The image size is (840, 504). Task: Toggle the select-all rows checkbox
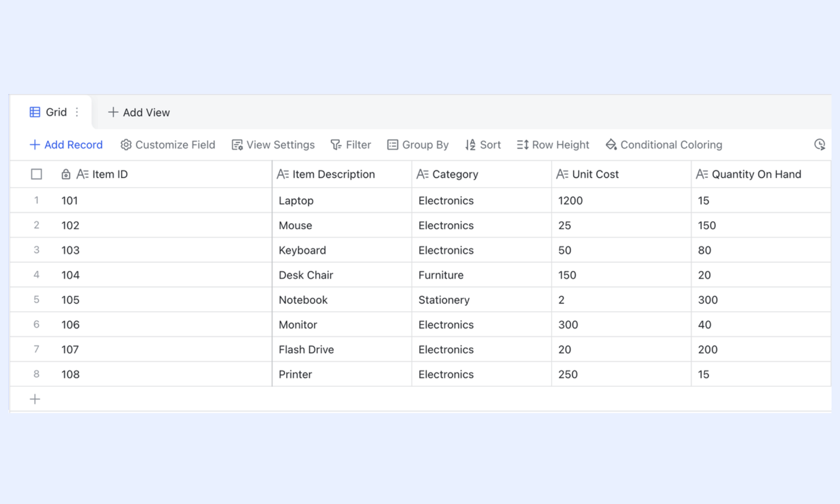click(x=37, y=174)
